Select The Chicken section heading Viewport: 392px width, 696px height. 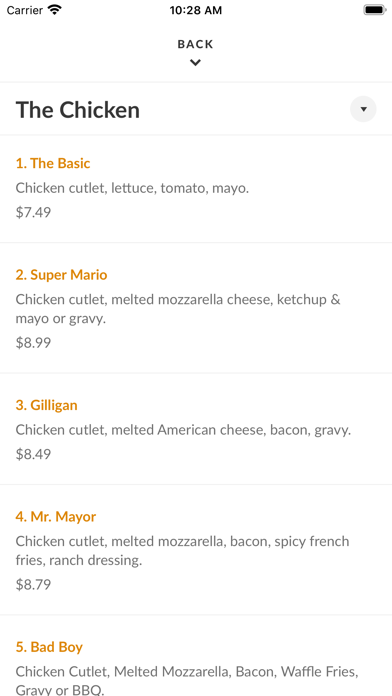[x=78, y=110]
